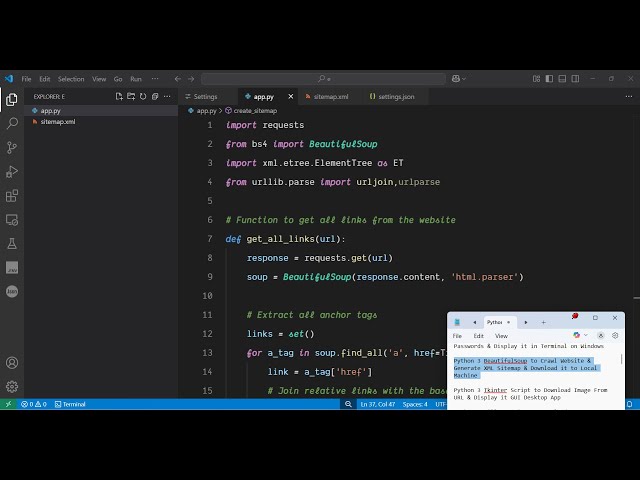Open the JSON activity bar icon
Screen dimensions: 640x480
point(12,291)
